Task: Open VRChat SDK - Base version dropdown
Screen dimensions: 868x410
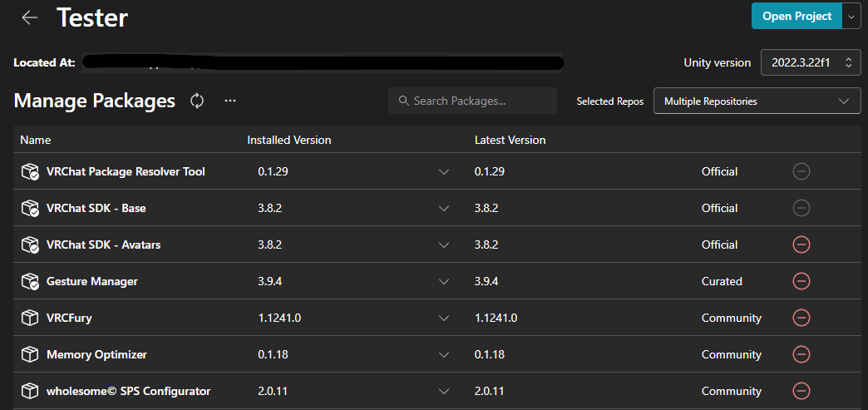Action: tap(444, 208)
